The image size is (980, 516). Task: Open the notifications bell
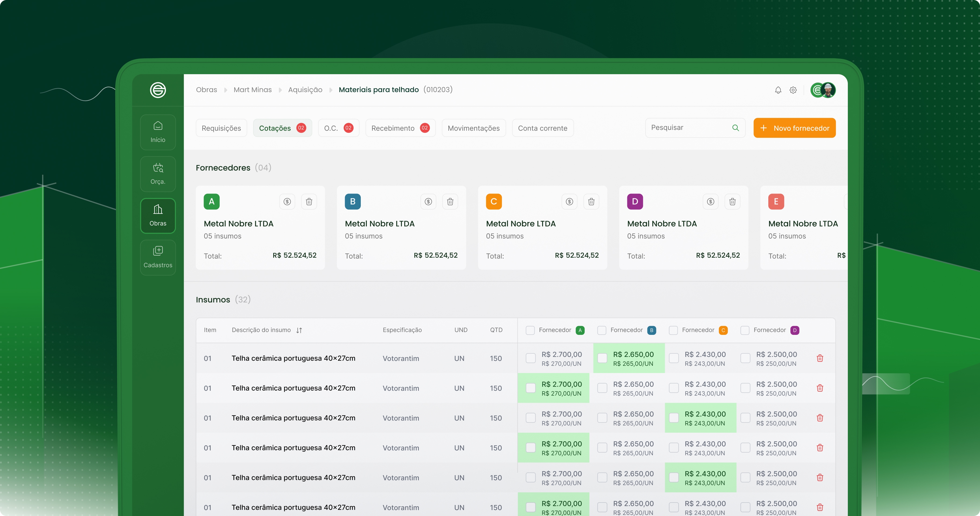(x=778, y=90)
